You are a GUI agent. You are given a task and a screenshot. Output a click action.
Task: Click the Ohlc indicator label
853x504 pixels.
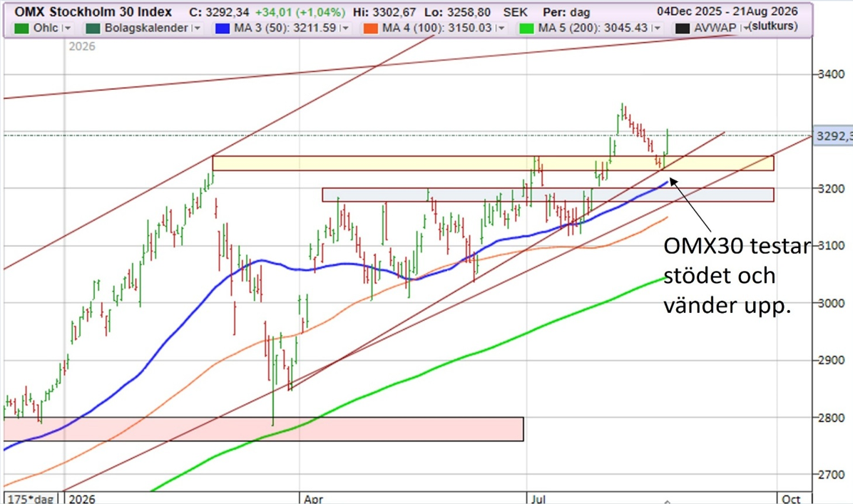pos(46,28)
